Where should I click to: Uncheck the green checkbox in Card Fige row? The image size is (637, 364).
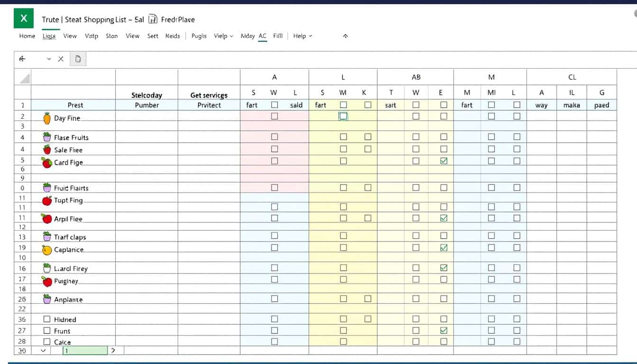[444, 161]
